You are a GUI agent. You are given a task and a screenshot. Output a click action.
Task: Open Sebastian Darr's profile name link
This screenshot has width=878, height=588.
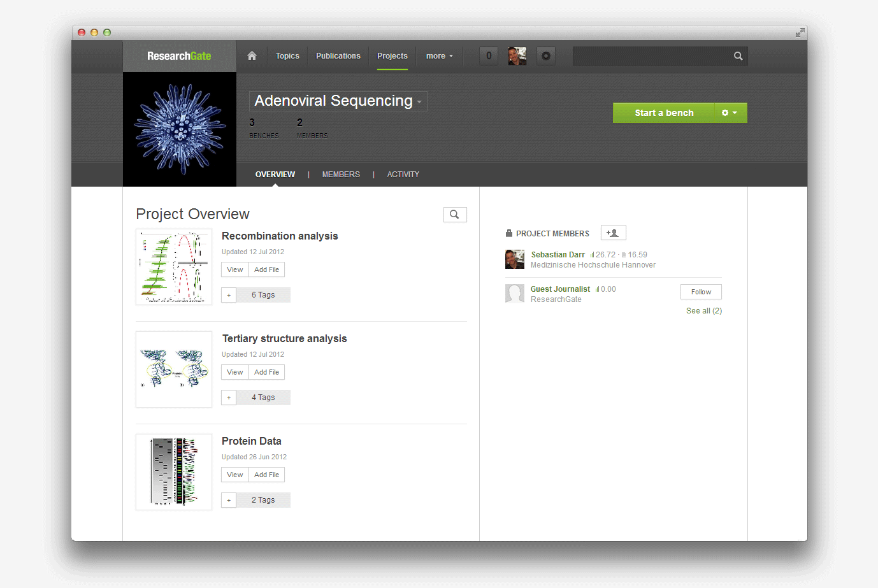558,255
